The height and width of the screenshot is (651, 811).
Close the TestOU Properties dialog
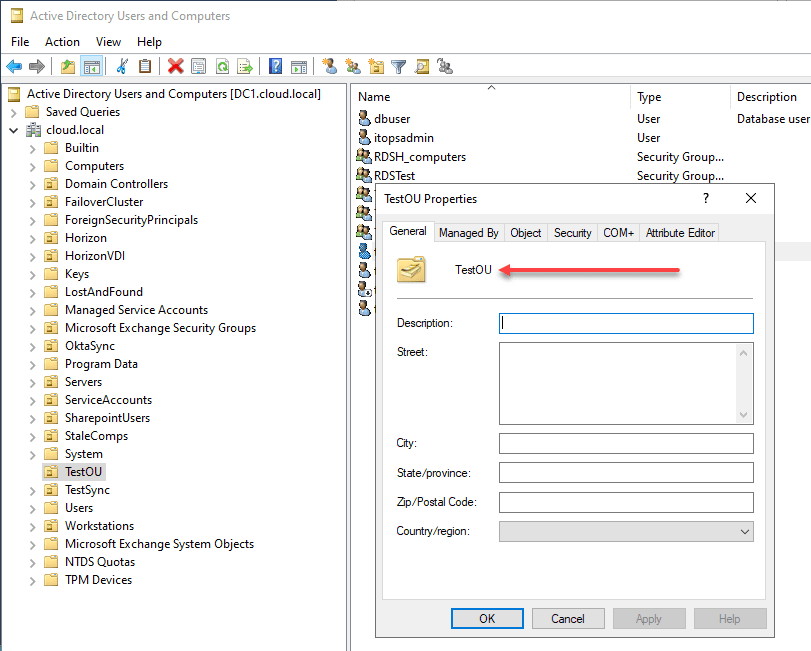[x=751, y=198]
